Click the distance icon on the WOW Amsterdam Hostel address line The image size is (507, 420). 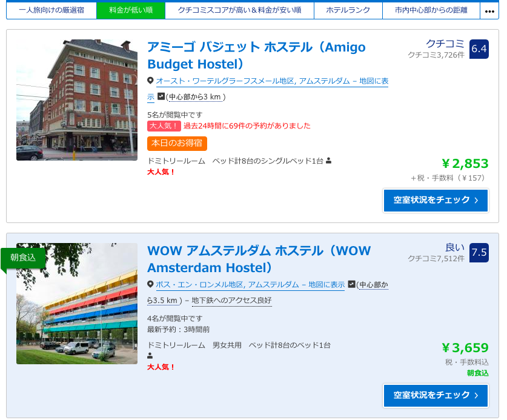[x=351, y=284]
